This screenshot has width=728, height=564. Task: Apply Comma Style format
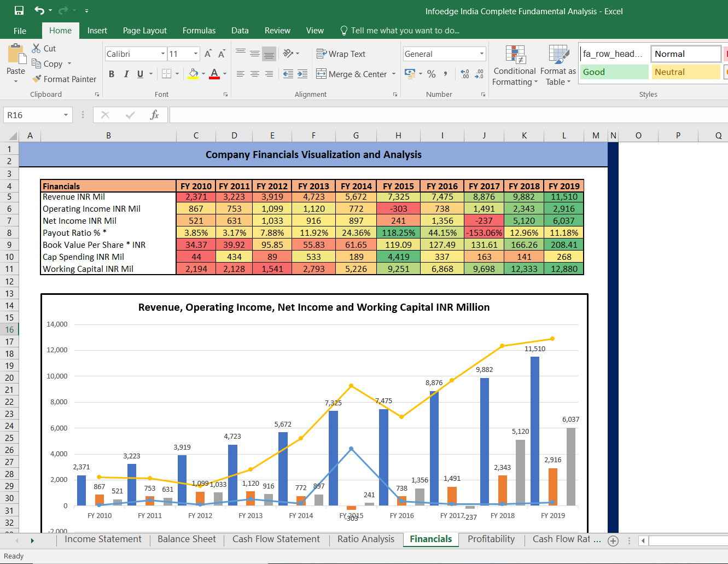point(446,74)
